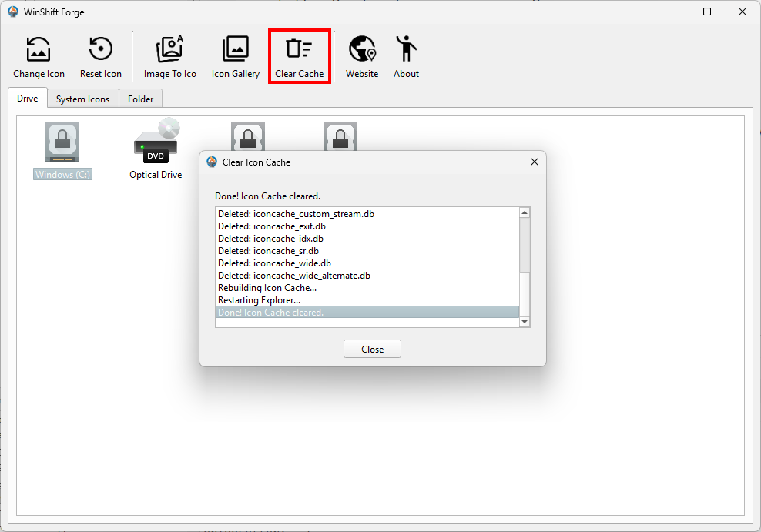Open the Website link icon

tap(361, 57)
